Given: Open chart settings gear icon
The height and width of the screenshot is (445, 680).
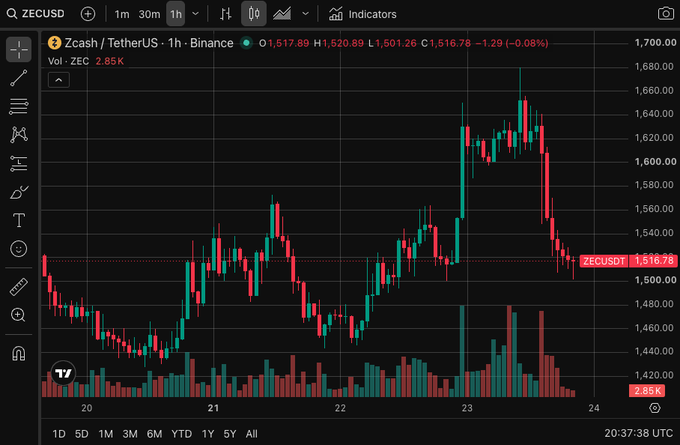Looking at the screenshot, I should point(655,408).
